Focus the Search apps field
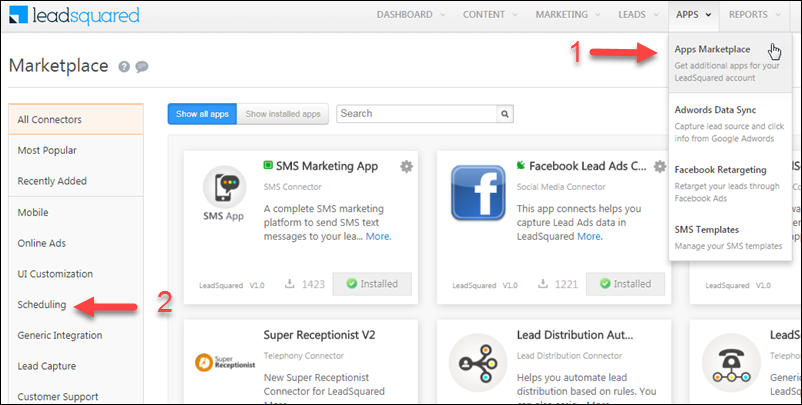This screenshot has height=405, width=802. click(x=416, y=114)
